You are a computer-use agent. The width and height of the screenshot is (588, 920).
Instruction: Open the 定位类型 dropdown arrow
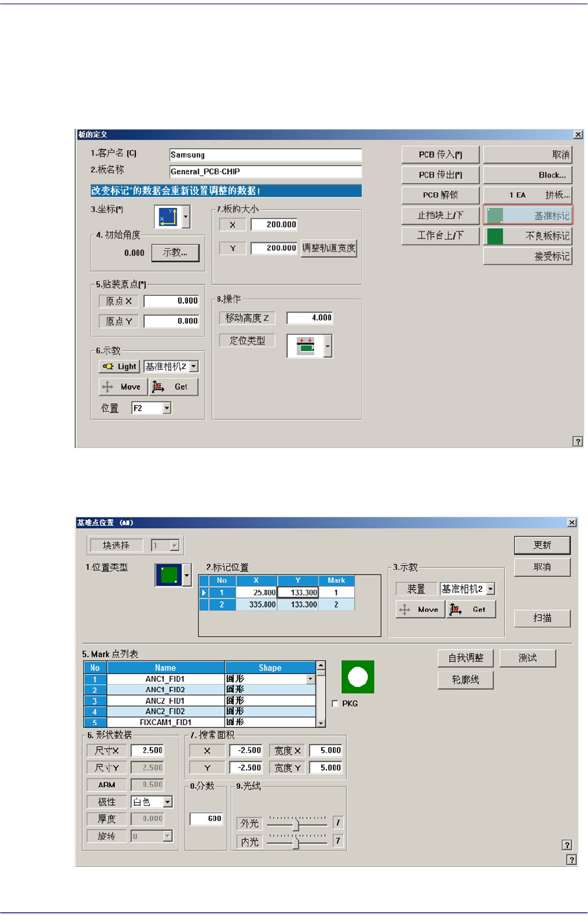328,346
